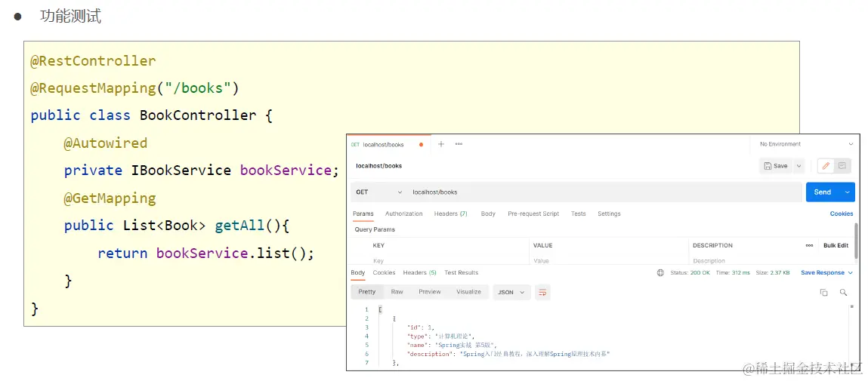Click the "type" line in the response
The width and height of the screenshot is (868, 381).
(441, 336)
